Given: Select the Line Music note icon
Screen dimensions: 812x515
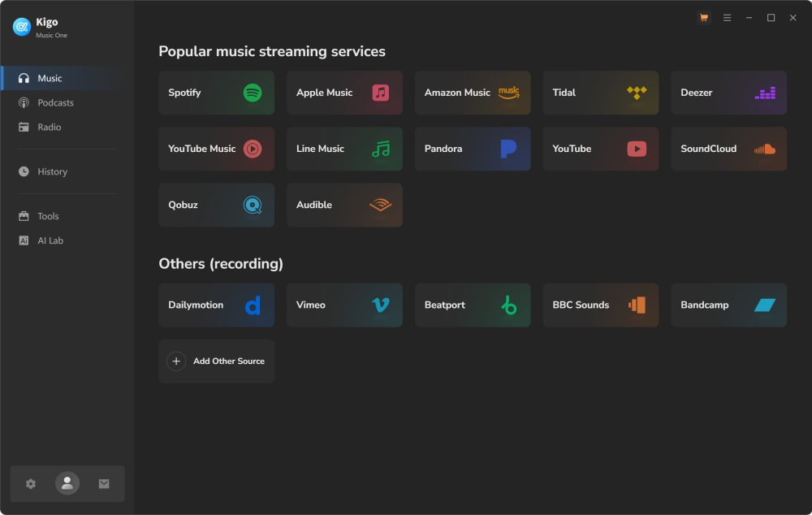Looking at the screenshot, I should (381, 149).
